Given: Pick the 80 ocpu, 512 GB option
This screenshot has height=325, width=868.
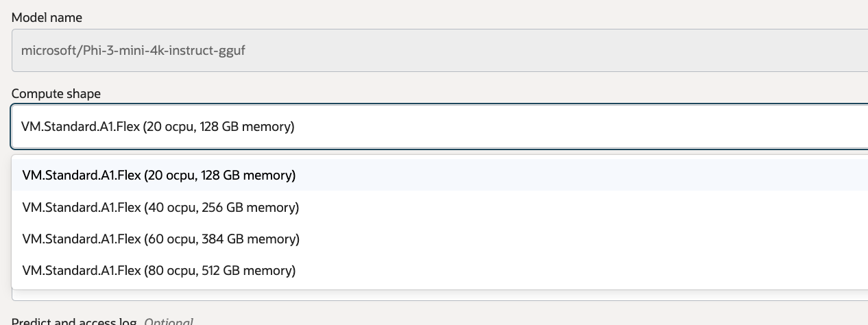Looking at the screenshot, I should 159,270.
